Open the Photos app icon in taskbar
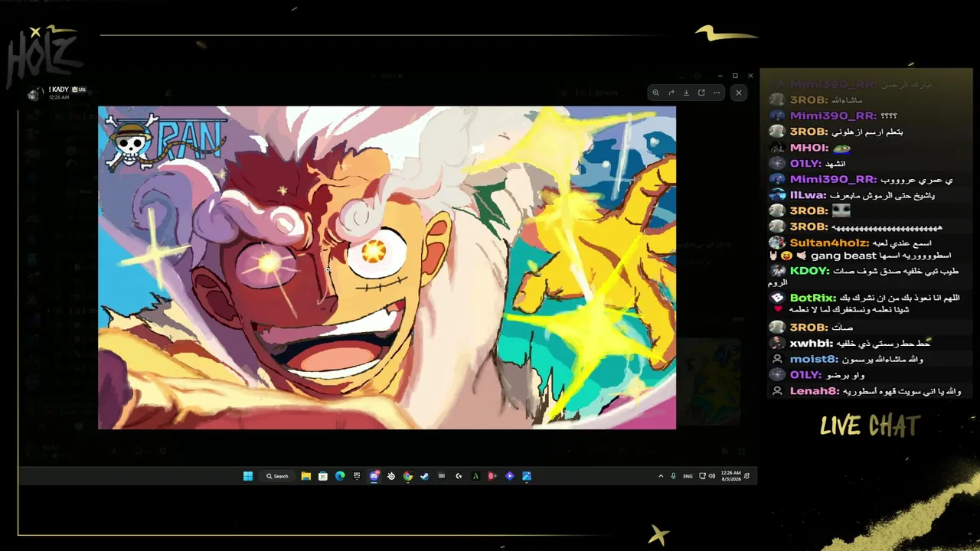Image resolution: width=980 pixels, height=551 pixels. point(527,476)
